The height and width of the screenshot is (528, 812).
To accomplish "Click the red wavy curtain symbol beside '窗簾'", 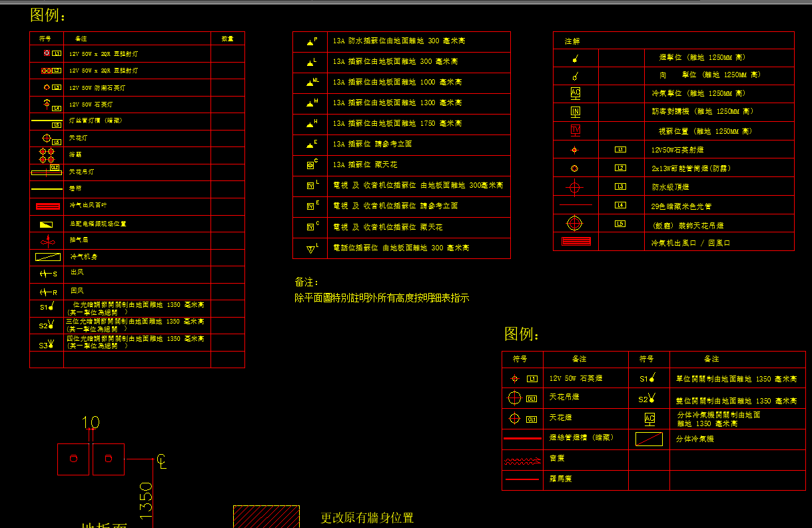I will point(523,460).
